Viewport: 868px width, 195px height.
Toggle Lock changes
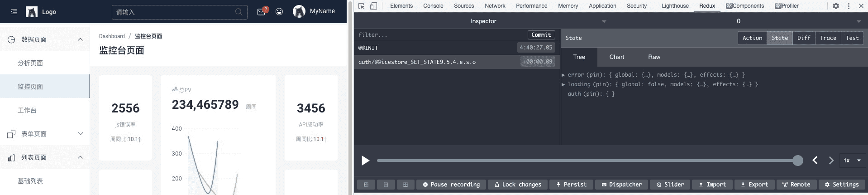(x=518, y=185)
